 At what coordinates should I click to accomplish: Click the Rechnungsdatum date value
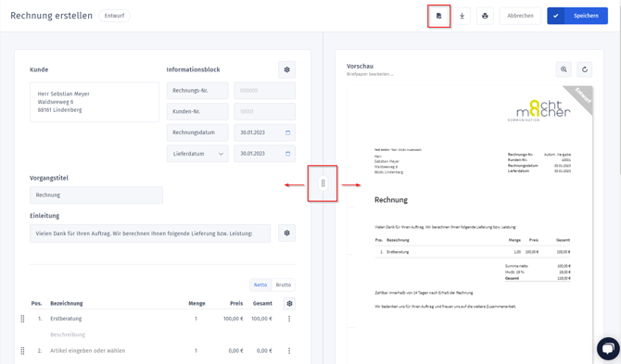click(x=253, y=132)
